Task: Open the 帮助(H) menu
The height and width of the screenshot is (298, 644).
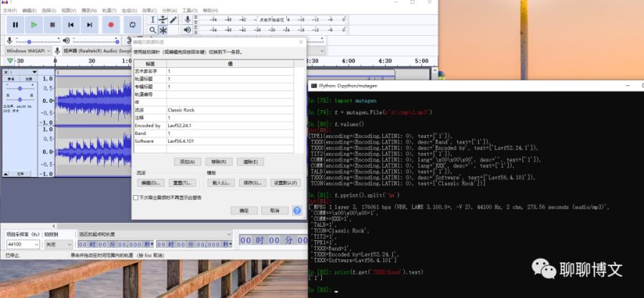Action: point(210,10)
